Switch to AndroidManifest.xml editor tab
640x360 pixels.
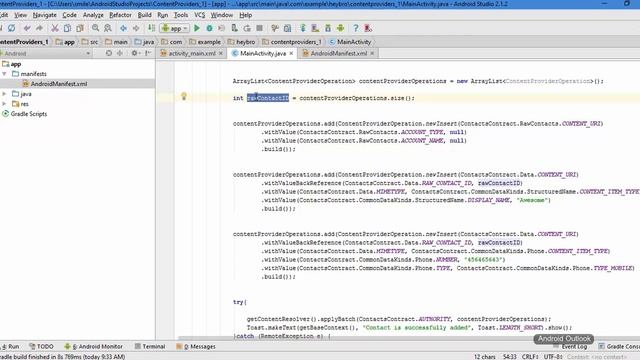338,53
